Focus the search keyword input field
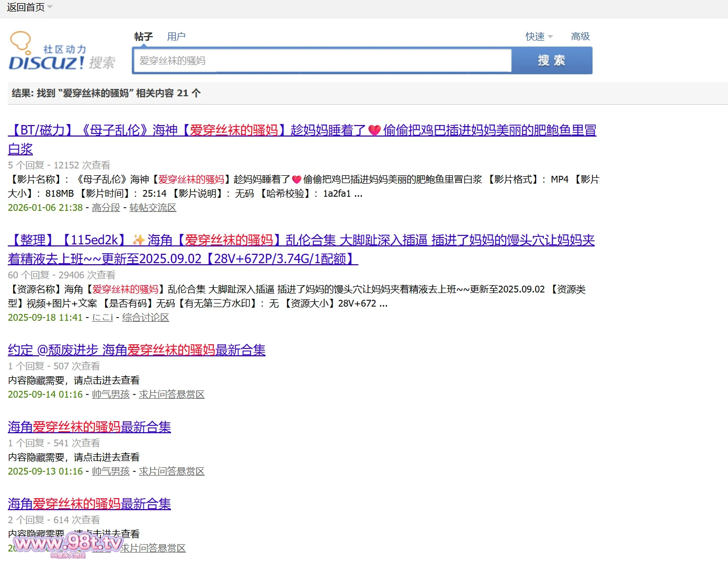 (322, 61)
